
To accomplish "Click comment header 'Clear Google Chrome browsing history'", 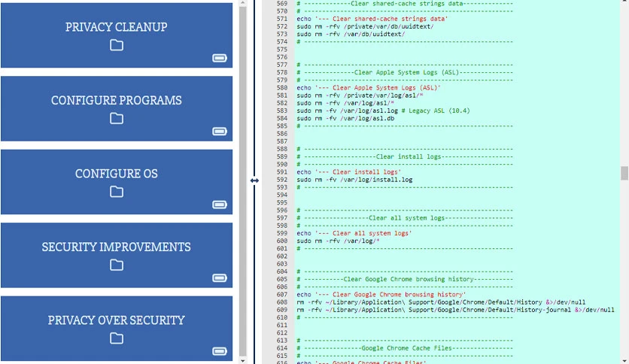I will (405, 280).
